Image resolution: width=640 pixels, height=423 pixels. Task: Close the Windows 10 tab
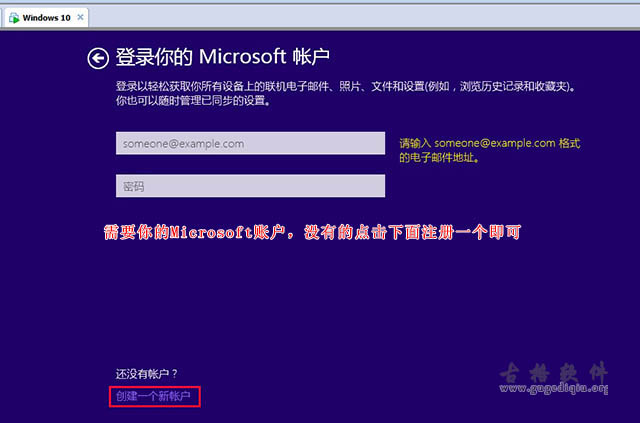(80, 18)
